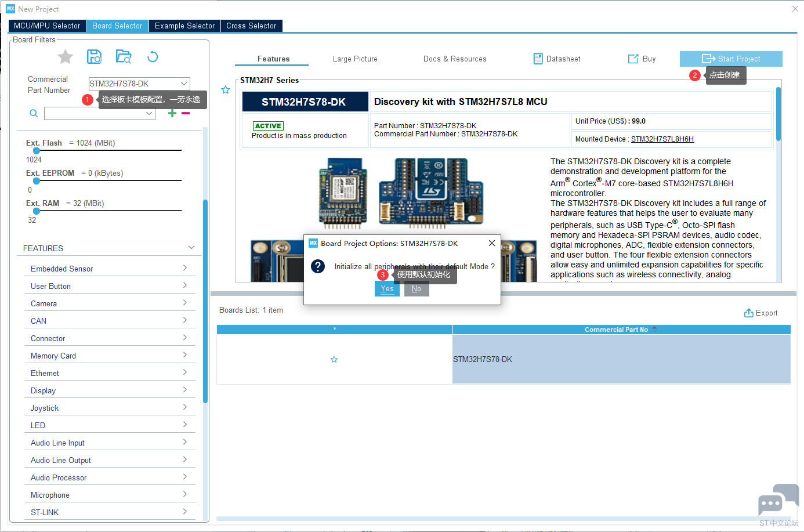The width and height of the screenshot is (804, 532).
Task: Adjust the Ext. EEPROM slider handle
Action: (x=37, y=180)
